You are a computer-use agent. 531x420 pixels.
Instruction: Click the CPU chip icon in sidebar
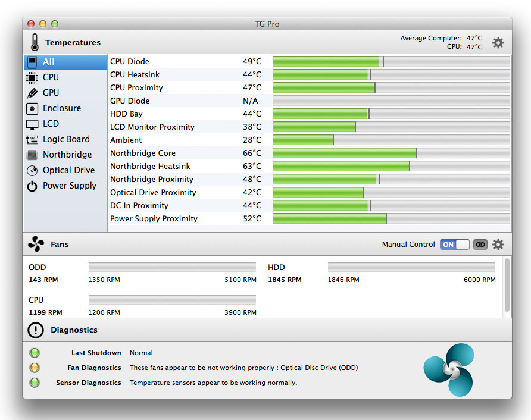[x=32, y=77]
